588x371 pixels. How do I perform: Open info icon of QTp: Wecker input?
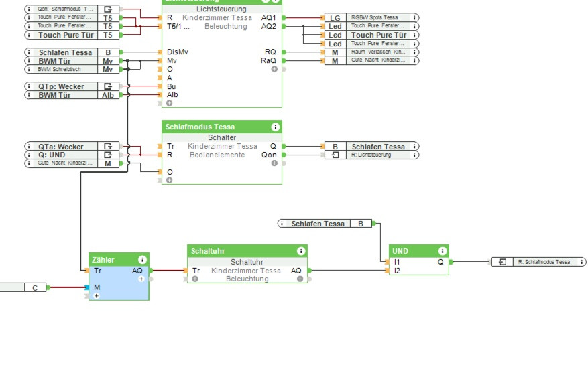(x=29, y=86)
